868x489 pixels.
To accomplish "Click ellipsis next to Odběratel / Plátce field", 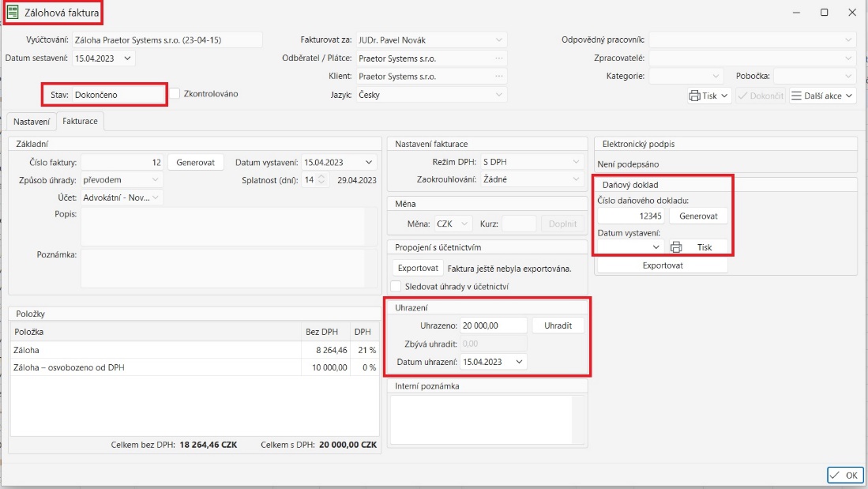I will point(498,58).
